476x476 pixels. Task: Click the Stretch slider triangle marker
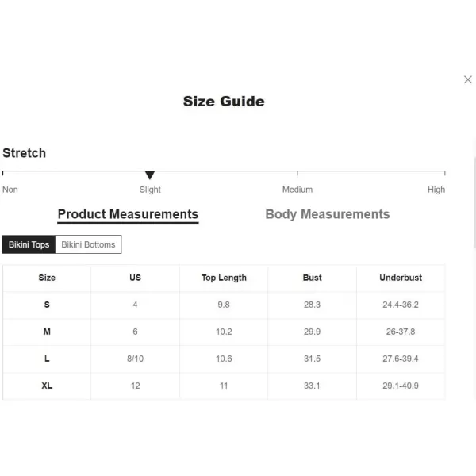coord(150,175)
